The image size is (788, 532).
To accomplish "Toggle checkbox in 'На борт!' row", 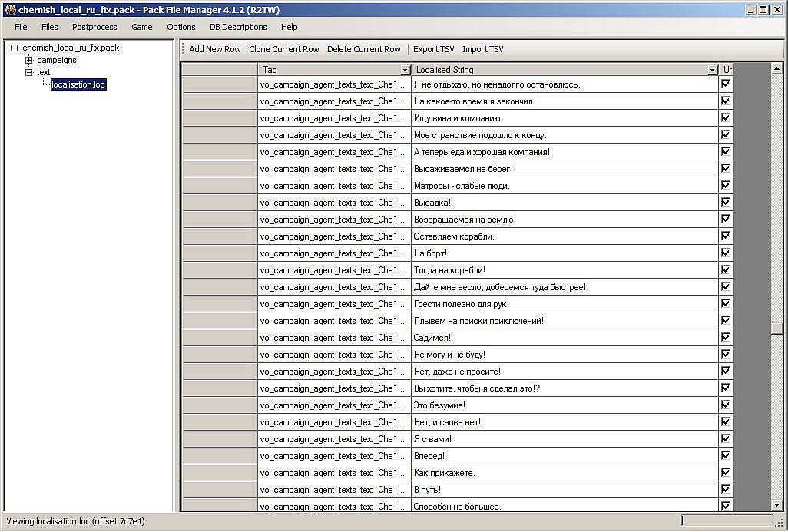I will tap(725, 253).
